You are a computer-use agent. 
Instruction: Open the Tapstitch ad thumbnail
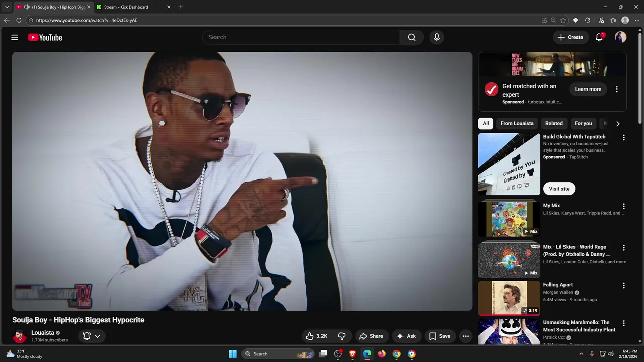tap(509, 164)
